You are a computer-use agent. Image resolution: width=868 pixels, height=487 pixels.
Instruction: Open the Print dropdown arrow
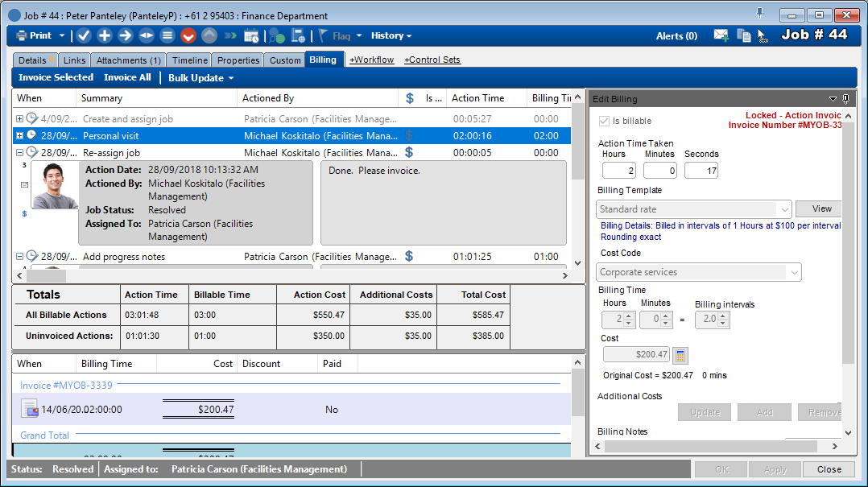click(x=62, y=36)
